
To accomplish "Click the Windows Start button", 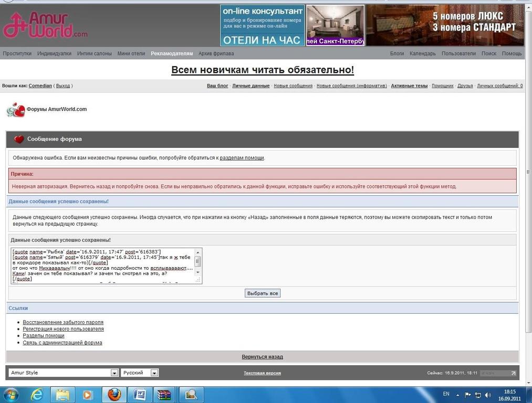I will pyautogui.click(x=11, y=394).
